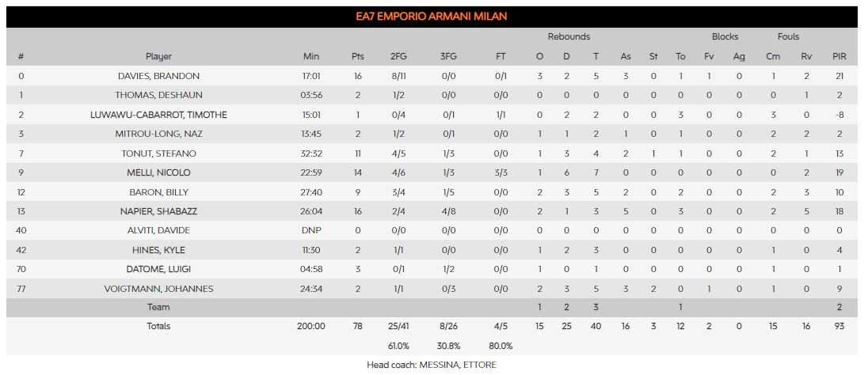This screenshot has width=868, height=375.
Task: Select LUWAWU-CABARROT, TIMOTHE row name
Action: (x=158, y=115)
